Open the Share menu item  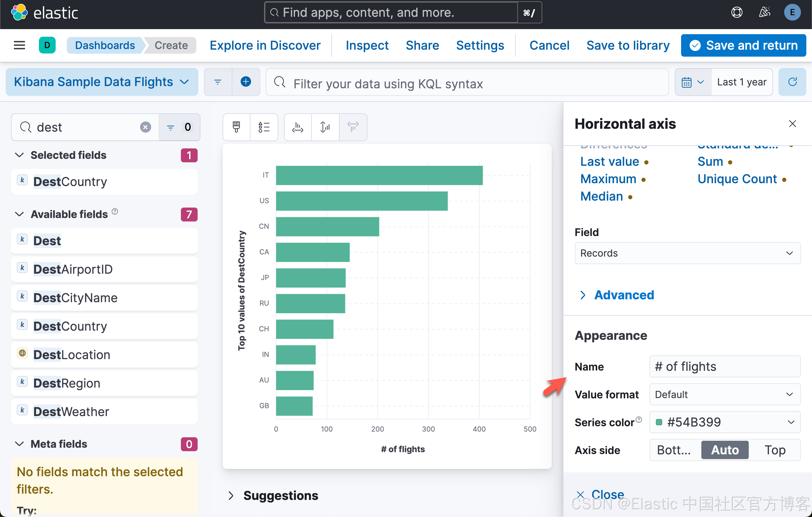(422, 45)
